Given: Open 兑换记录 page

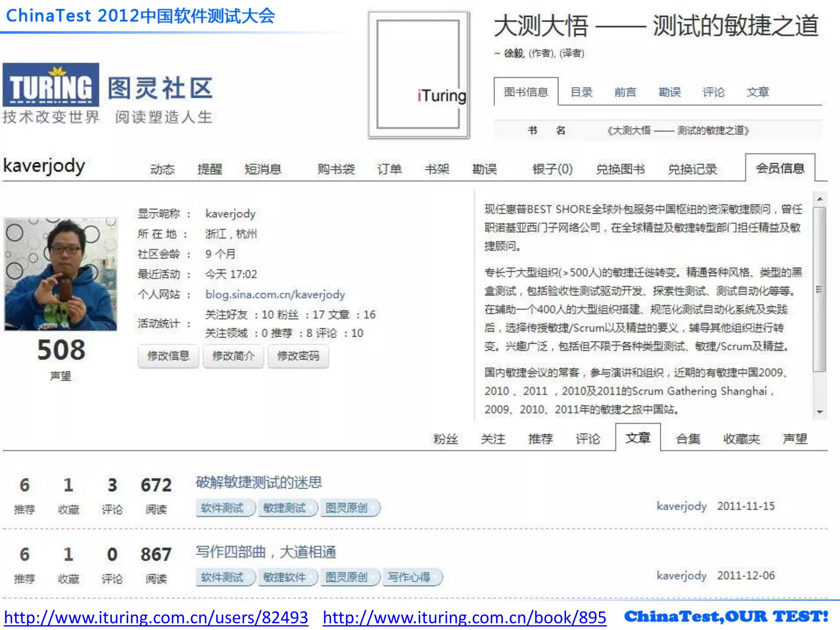Looking at the screenshot, I should 692,169.
